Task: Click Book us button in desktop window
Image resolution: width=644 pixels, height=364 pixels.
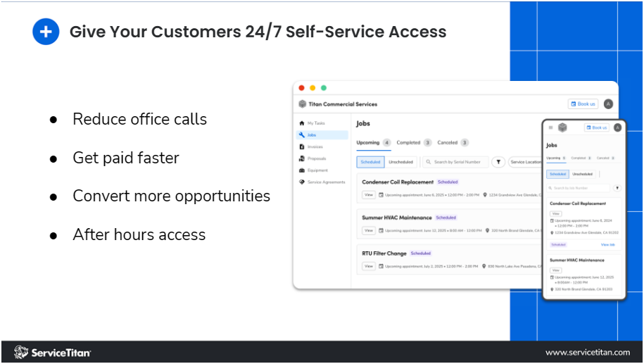Action: click(x=583, y=104)
